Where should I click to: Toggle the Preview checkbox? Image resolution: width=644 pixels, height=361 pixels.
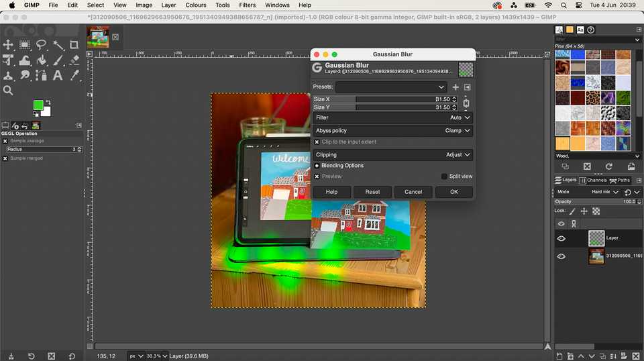point(317,176)
